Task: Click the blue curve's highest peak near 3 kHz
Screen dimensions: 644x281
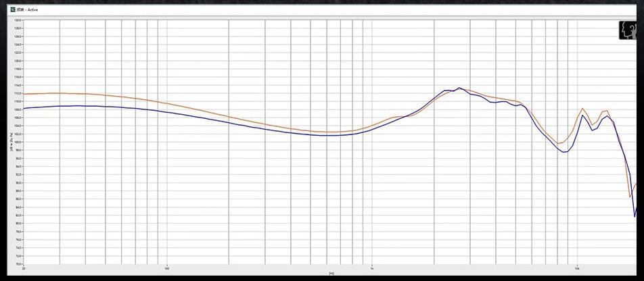Action: click(459, 88)
